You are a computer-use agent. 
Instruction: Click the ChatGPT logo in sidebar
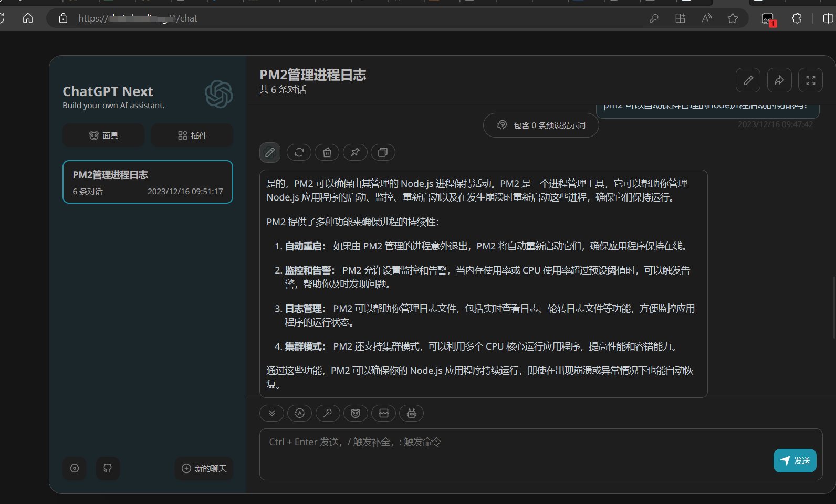[x=219, y=94]
